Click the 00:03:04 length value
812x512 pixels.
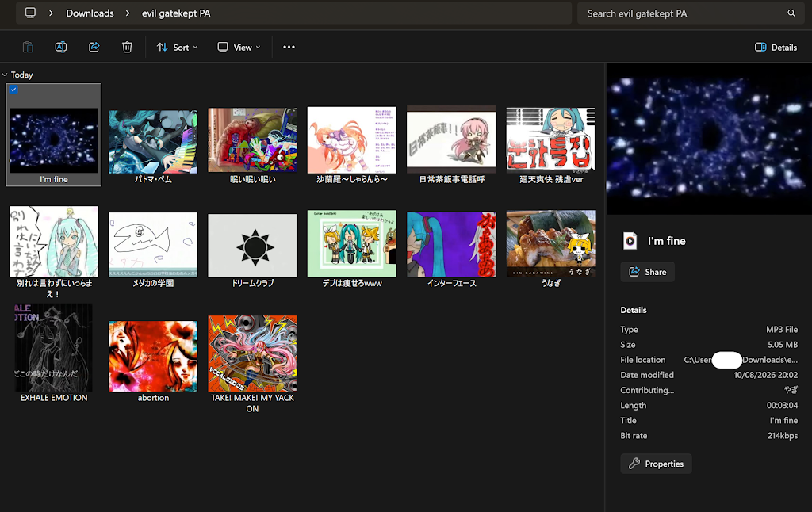(782, 405)
